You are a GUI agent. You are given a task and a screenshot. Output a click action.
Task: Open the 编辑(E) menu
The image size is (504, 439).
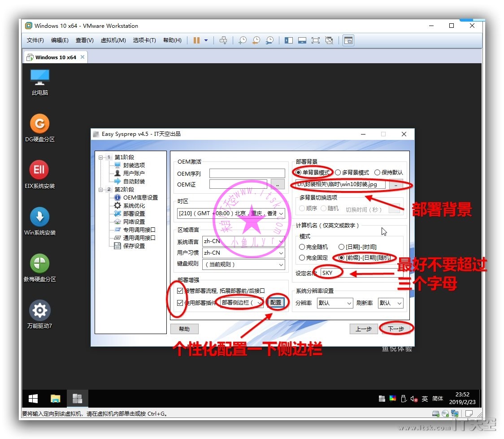point(60,40)
